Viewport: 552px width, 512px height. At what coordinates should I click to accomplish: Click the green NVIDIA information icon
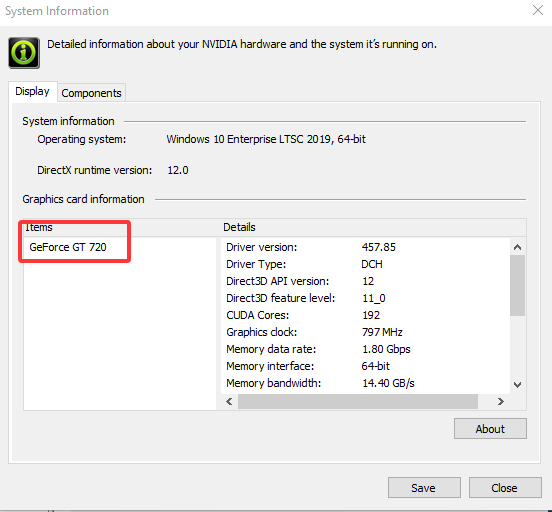[24, 53]
